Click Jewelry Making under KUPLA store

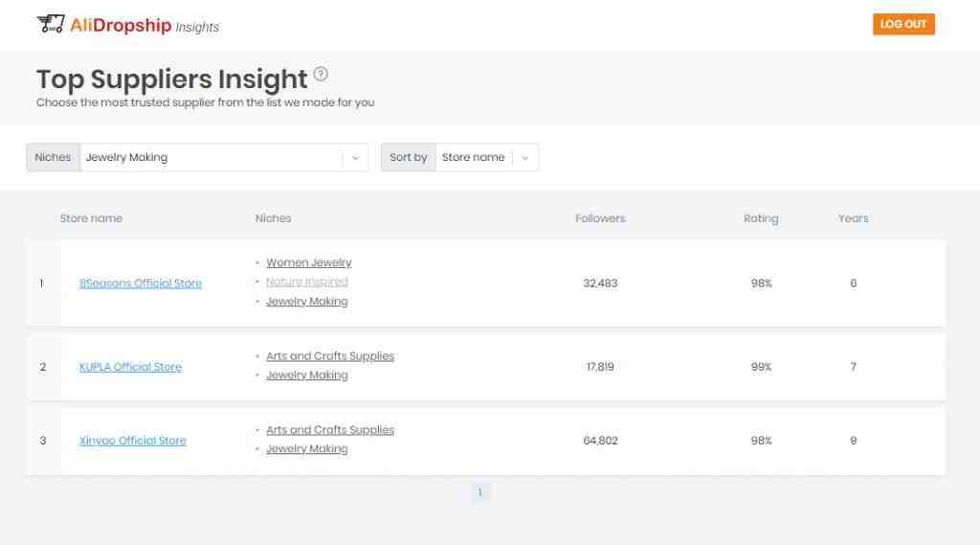[x=307, y=375]
